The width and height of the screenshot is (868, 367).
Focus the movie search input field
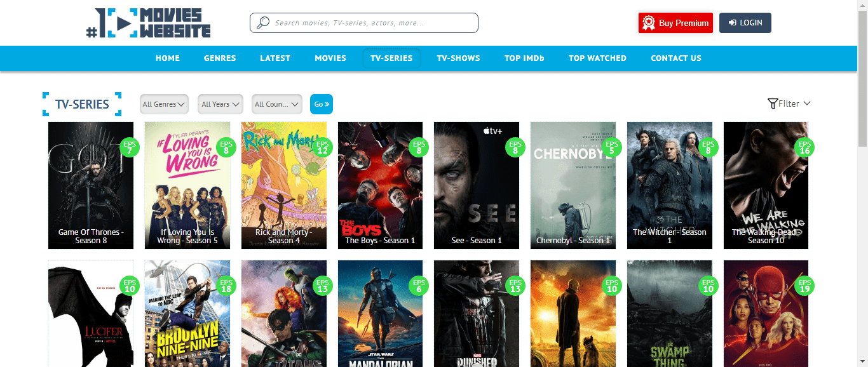coord(364,23)
